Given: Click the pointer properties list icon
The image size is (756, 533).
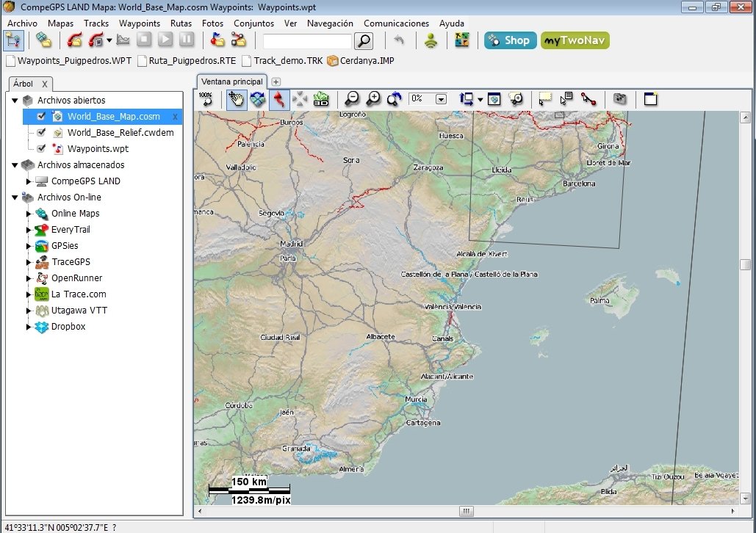Looking at the screenshot, I should tap(566, 99).
